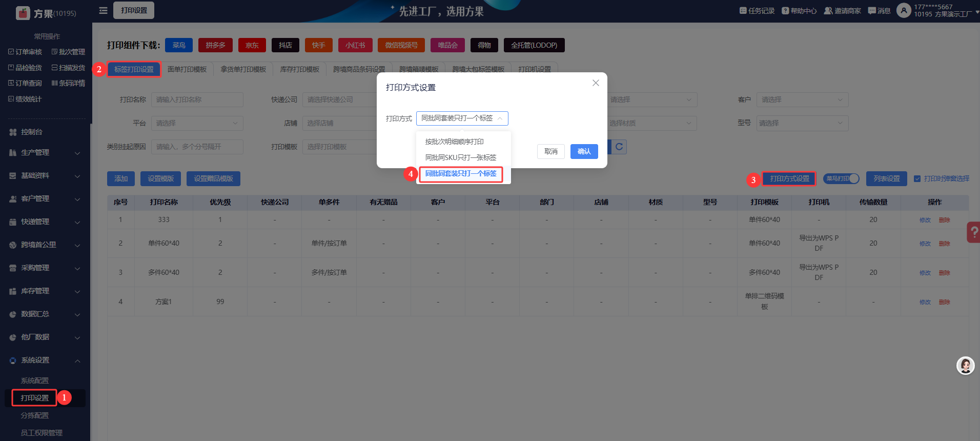980x441 pixels.
Task: Open 帮助中心 help center
Action: [x=799, y=11]
